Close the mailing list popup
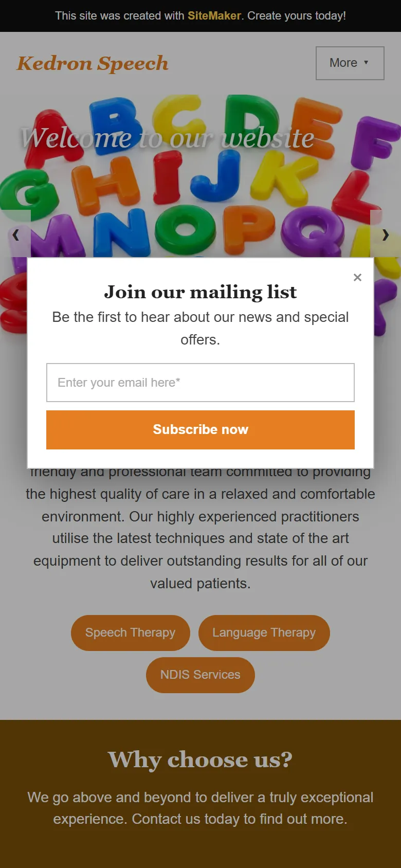 358,277
